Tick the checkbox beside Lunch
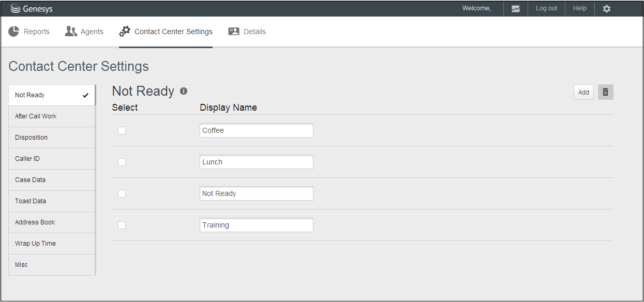The width and height of the screenshot is (644, 302). pyautogui.click(x=122, y=162)
